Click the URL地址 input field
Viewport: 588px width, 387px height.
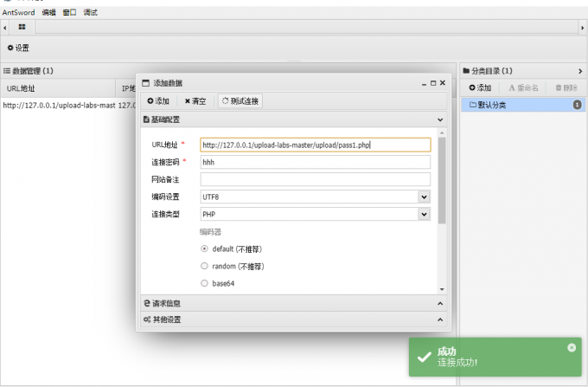(316, 145)
